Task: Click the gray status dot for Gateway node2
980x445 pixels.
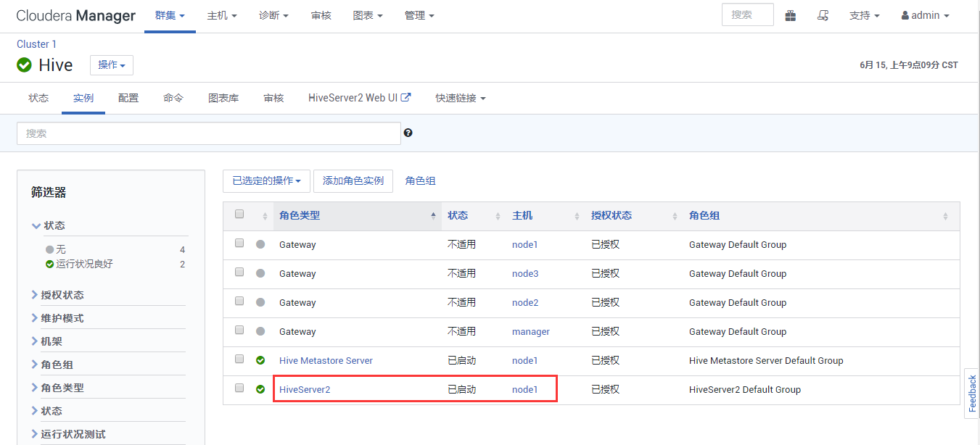Action: [260, 302]
